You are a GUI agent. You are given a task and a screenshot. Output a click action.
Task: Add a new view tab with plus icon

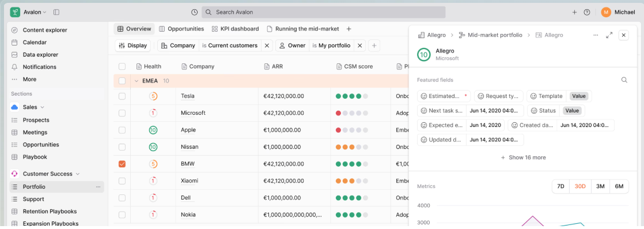click(x=348, y=29)
